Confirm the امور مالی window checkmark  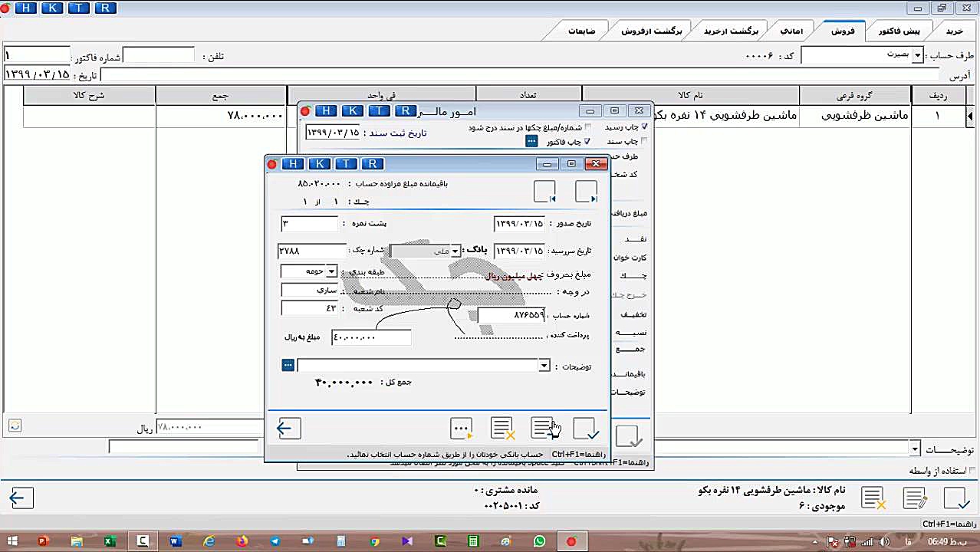629,436
